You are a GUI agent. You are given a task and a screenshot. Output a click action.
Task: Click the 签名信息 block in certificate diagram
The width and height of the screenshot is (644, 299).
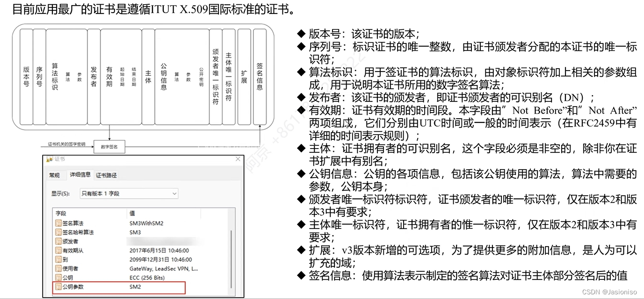pos(260,77)
